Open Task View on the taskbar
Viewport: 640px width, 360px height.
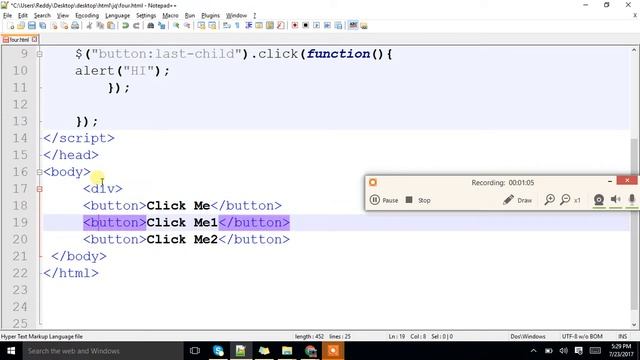[195, 351]
